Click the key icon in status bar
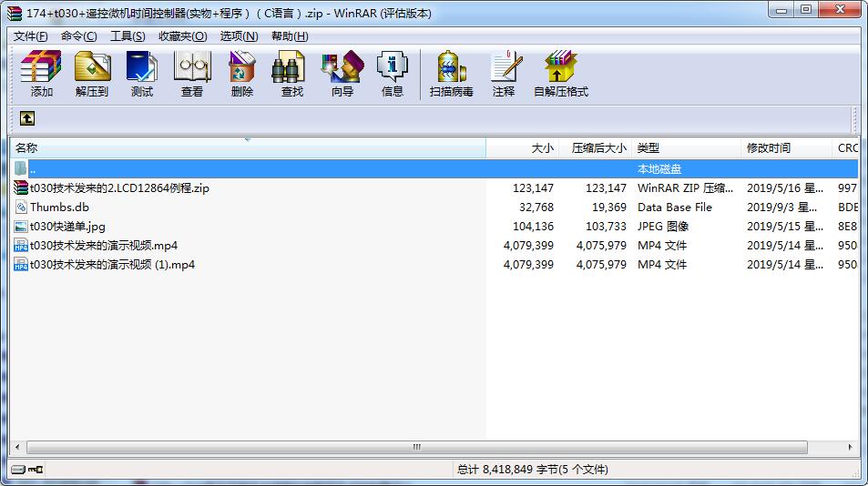This screenshot has width=868, height=486. pyautogui.click(x=36, y=470)
